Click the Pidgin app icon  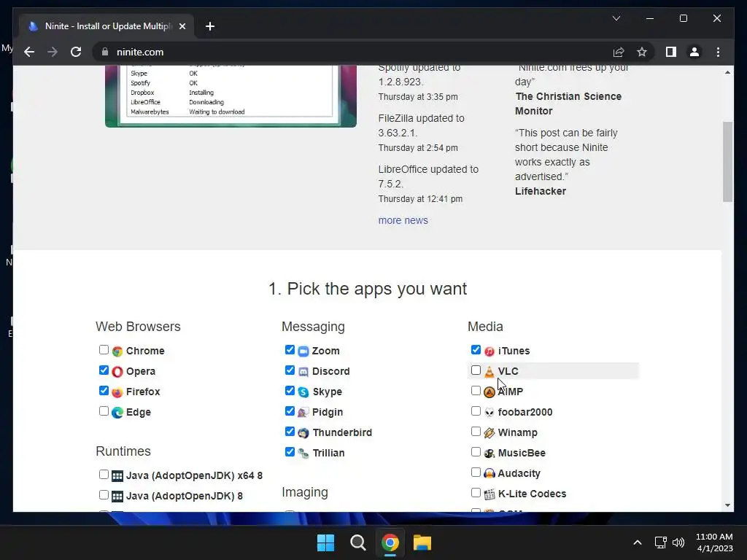click(x=303, y=413)
